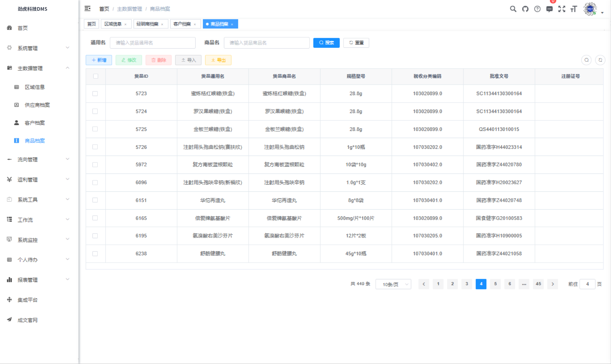611x364 pixels.
Task: Open the GitHub source icon
Action: tap(525, 9)
